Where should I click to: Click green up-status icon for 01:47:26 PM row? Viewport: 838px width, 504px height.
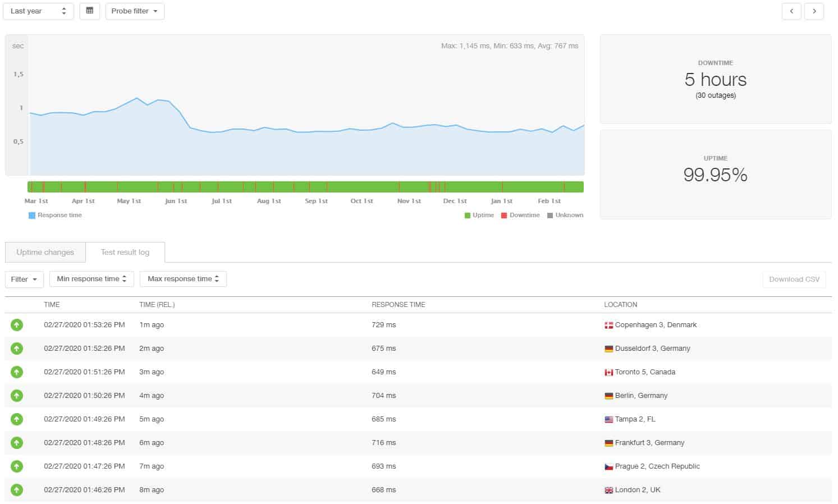(x=17, y=466)
